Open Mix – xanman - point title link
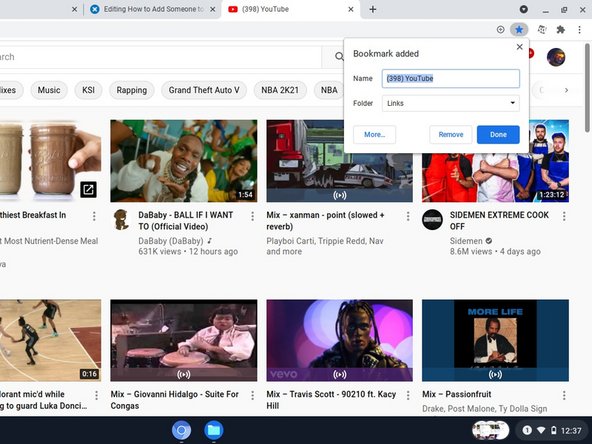This screenshot has height=444, width=592. [325, 220]
